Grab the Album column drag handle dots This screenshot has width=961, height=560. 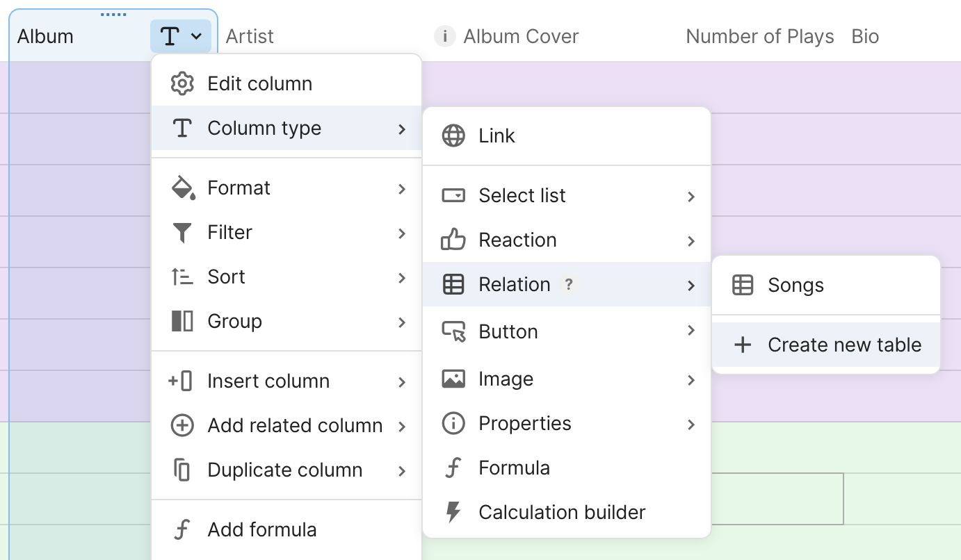click(113, 14)
